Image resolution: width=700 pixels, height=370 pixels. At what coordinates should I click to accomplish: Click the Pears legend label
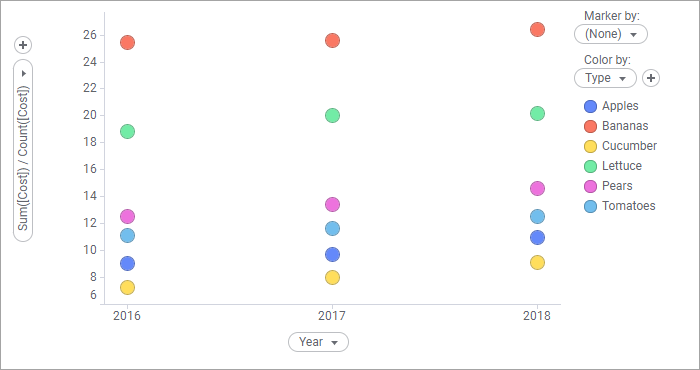617,186
